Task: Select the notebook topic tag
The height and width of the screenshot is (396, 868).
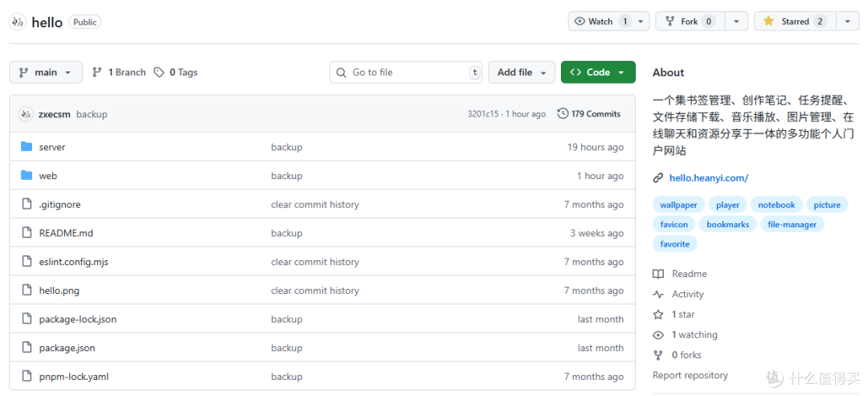Action: pyautogui.click(x=776, y=205)
